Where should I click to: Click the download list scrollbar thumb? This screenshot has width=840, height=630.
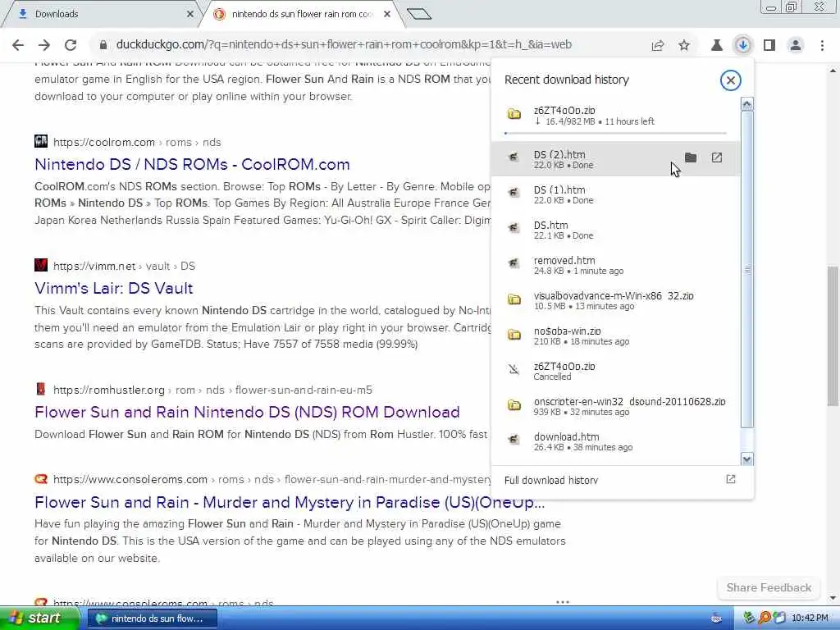click(x=746, y=269)
